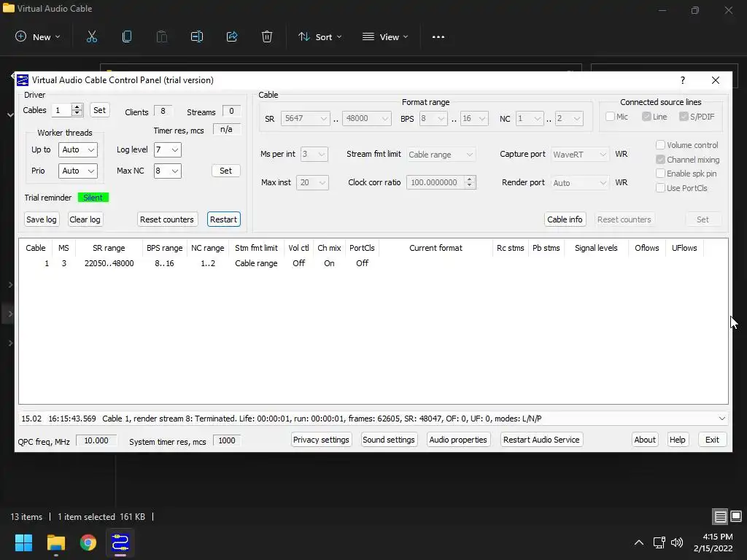Open File Explorer from the taskbar

[x=56, y=542]
